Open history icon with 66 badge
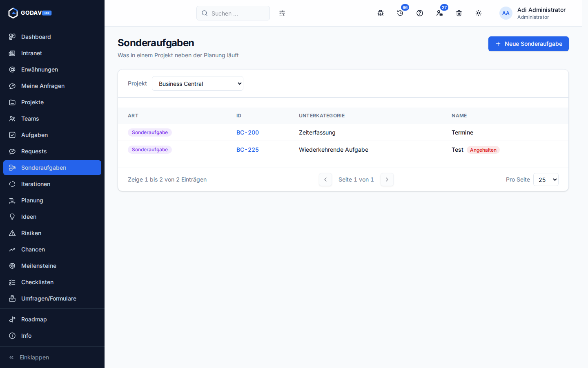The height and width of the screenshot is (368, 588). point(400,13)
